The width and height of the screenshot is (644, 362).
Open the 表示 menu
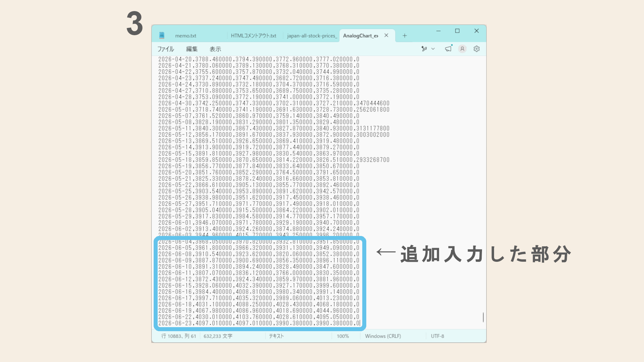click(215, 49)
